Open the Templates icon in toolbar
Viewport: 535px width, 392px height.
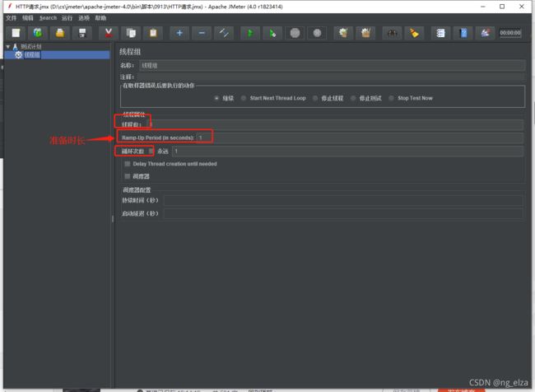coord(38,33)
